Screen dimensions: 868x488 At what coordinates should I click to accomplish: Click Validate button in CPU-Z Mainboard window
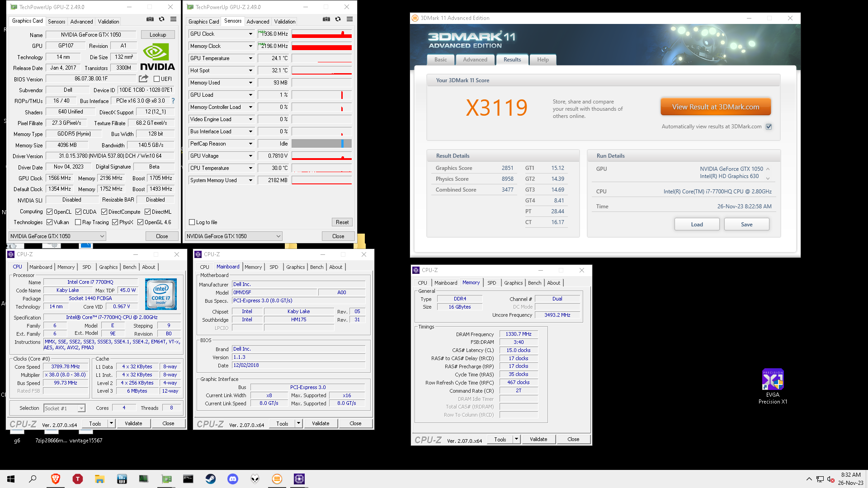[321, 423]
